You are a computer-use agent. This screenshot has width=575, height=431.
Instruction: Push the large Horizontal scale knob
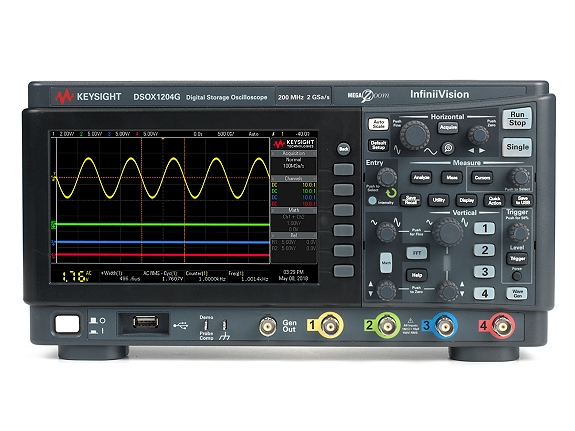pyautogui.click(x=414, y=135)
